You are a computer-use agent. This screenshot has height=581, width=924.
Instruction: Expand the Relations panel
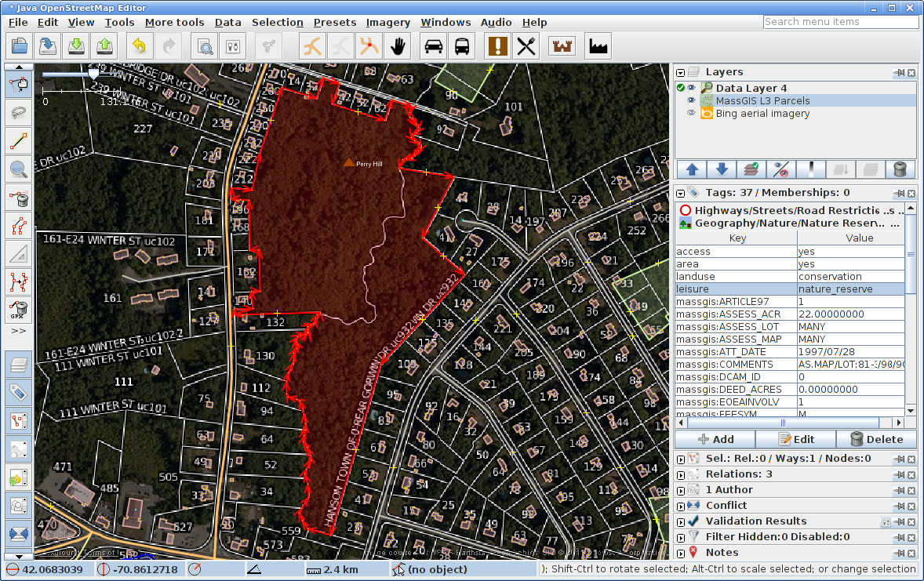(x=681, y=474)
